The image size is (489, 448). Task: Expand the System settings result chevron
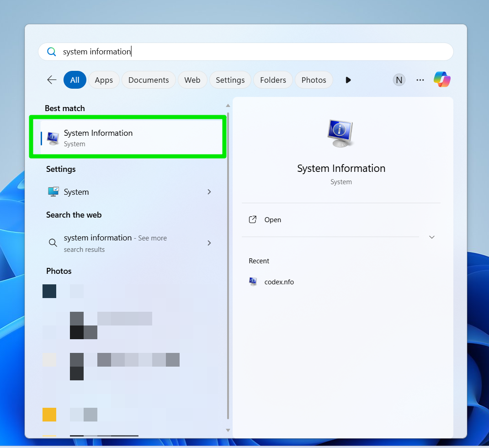point(209,192)
